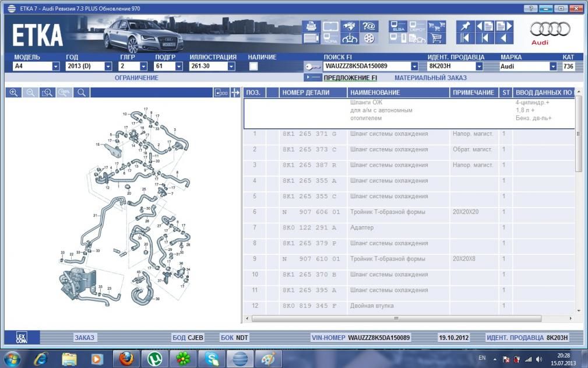Zoom in on the parts illustration

13,93
